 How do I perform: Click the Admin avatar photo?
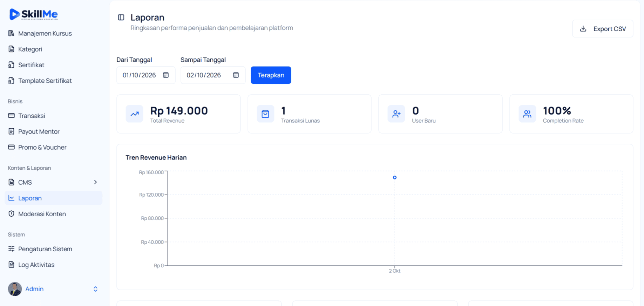[15, 289]
